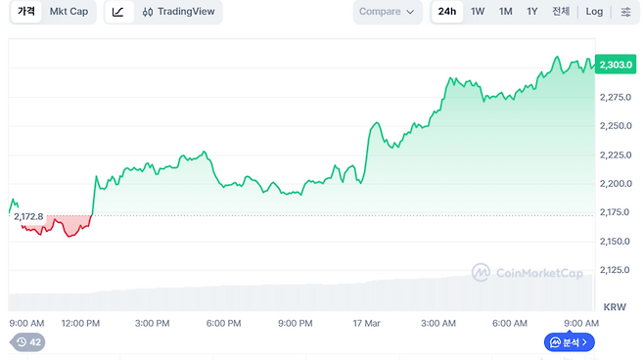Click the 2,125.0 price axis label
This screenshot has height=360, width=644.
pyautogui.click(x=615, y=270)
